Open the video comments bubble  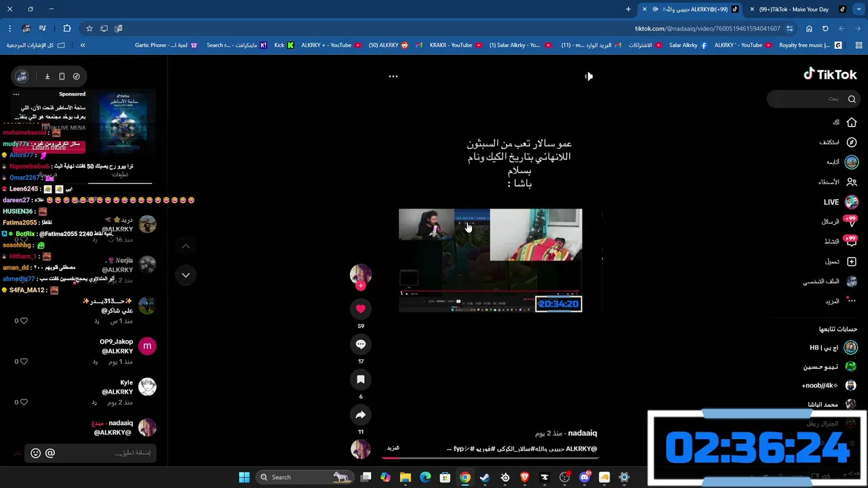[361, 344]
